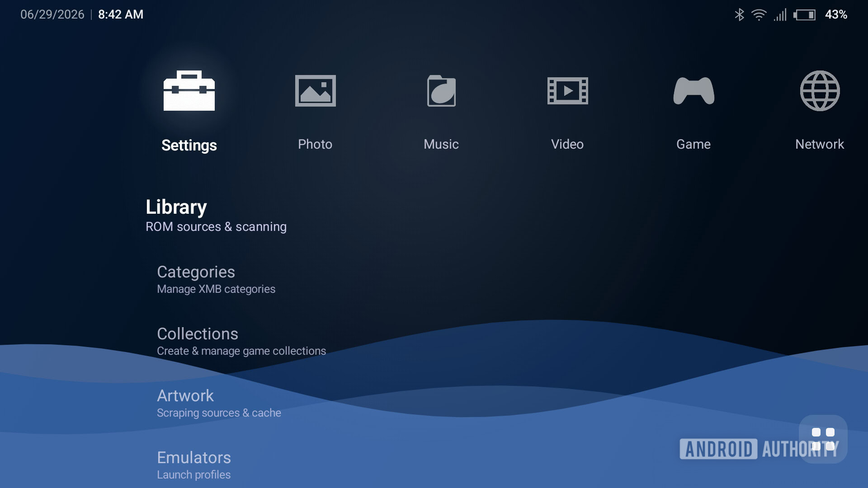Open Categories settings entry

(216, 280)
